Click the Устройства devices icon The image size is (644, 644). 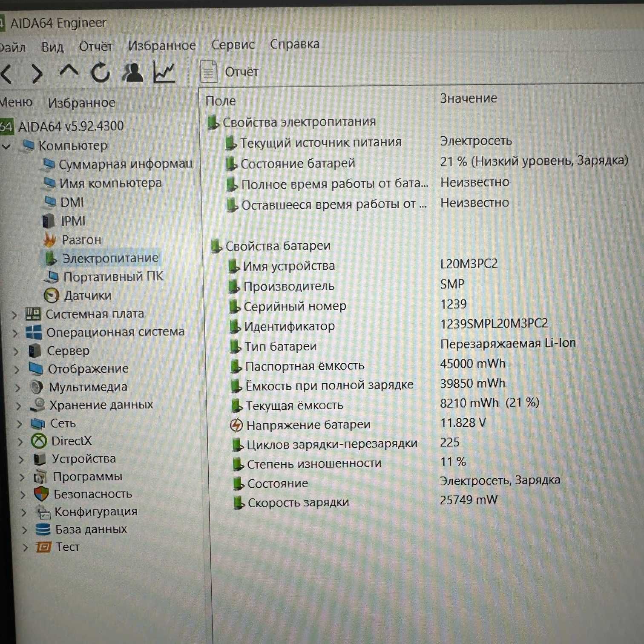(x=40, y=459)
